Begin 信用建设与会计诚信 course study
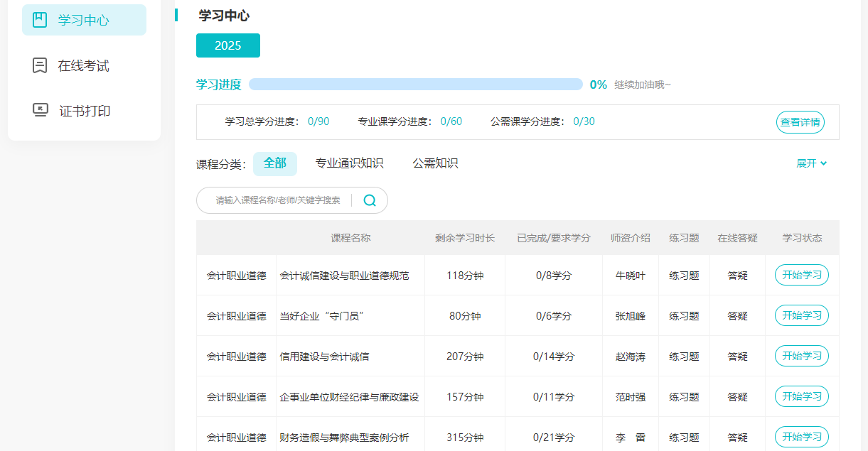Screen dimensions: 868x451 point(801,356)
